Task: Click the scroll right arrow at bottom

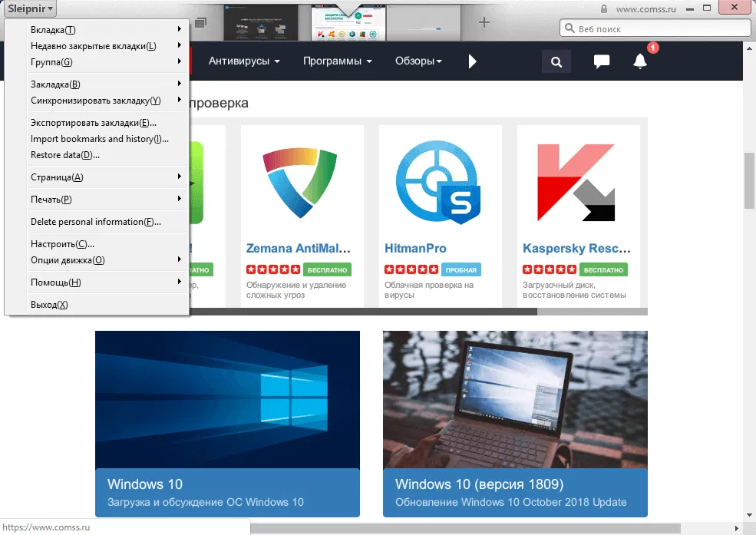Action: click(x=736, y=529)
